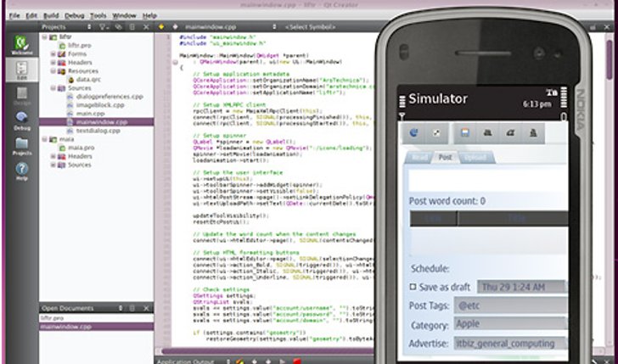Expand the Forms folder under liftr
The image size is (618, 364).
53,54
